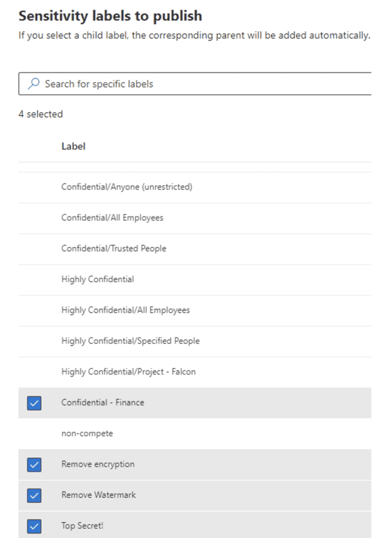Image resolution: width=392 pixels, height=538 pixels.
Task: Click the Remove Watermark label text
Action: pos(99,495)
